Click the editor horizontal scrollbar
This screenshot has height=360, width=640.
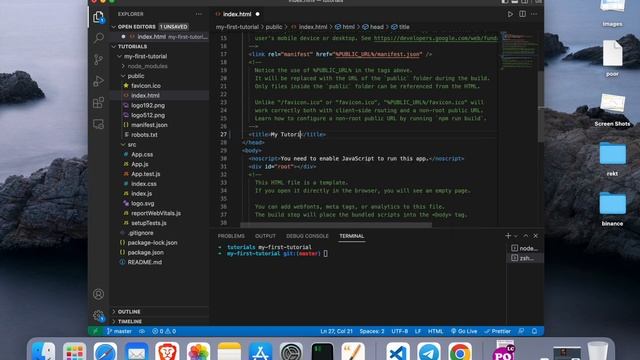[x=336, y=225]
